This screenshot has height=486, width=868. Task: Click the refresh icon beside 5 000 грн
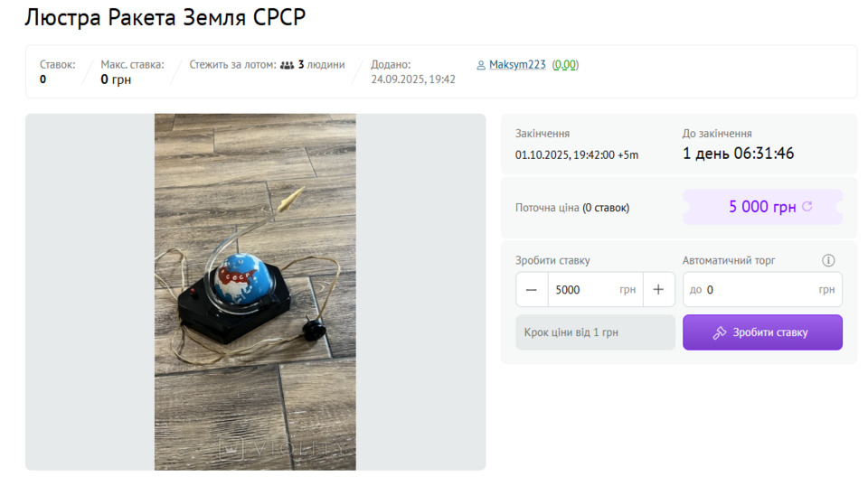tap(807, 206)
